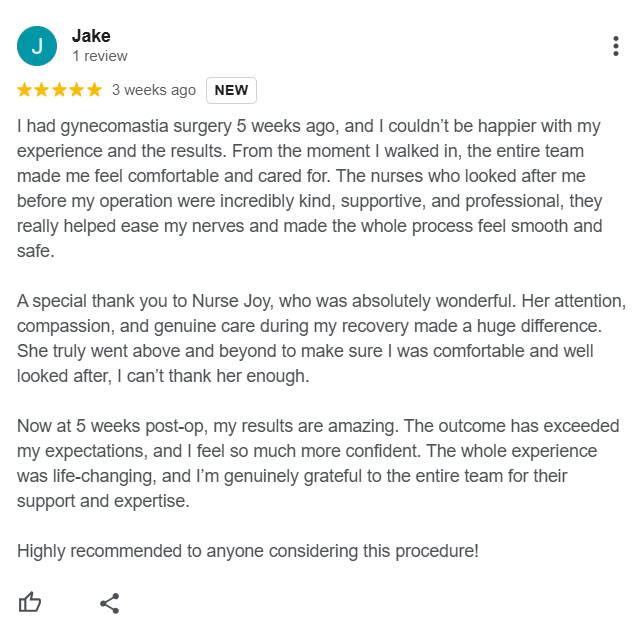Click the "3 weeks ago" timestamp
This screenshot has height=627, width=634.
pyautogui.click(x=154, y=90)
